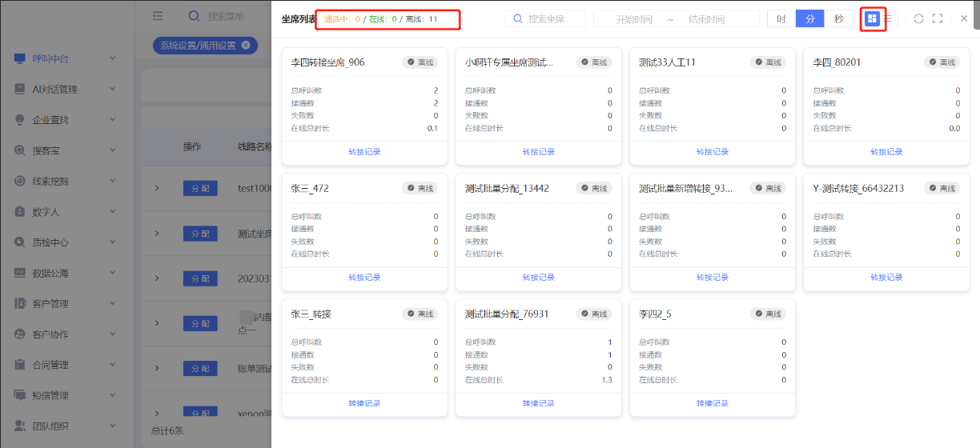
Task: Click the 数字人 sidebar icon
Action: pyautogui.click(x=20, y=212)
